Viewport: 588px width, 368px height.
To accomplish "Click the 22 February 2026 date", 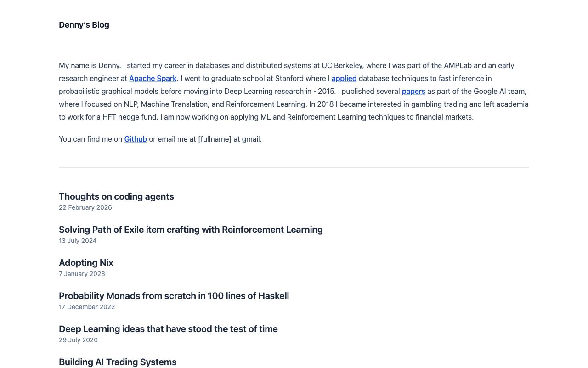I will pyautogui.click(x=85, y=207).
